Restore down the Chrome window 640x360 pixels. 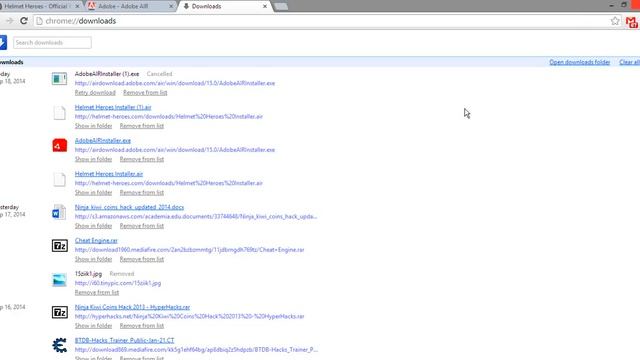[x=624, y=5]
